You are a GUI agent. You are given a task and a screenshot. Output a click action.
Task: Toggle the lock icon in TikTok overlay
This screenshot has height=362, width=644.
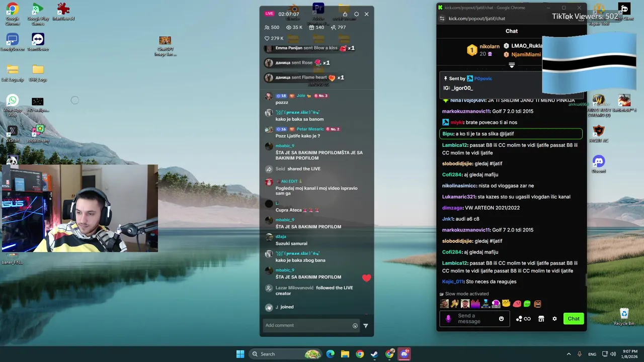coord(345,14)
